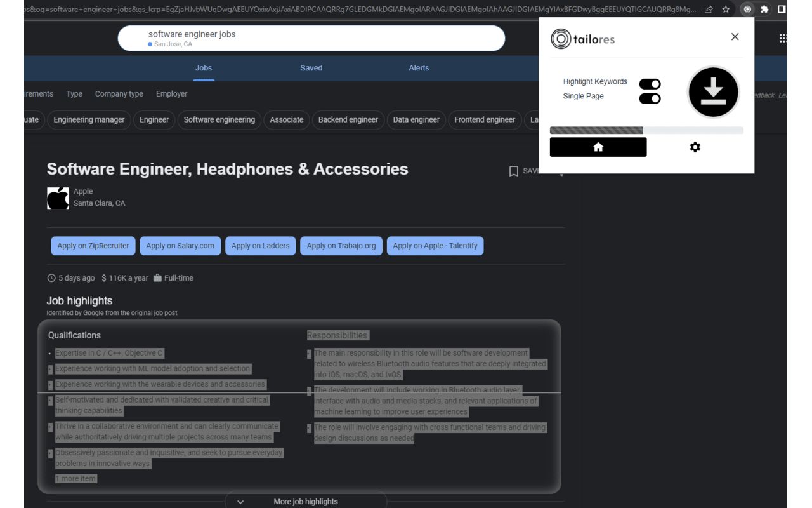Click 'Experience working with ML model adoption and selection'
Viewport: 812px width, 508px height.
tap(153, 368)
